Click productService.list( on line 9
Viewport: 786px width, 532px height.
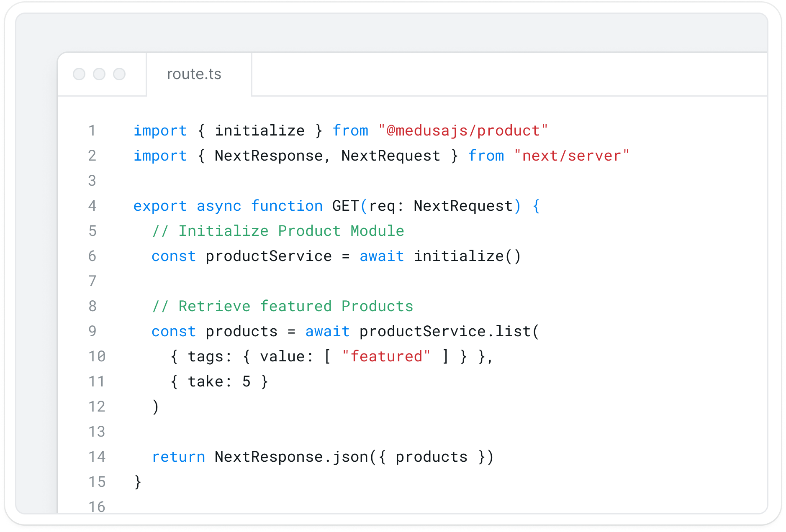(x=450, y=331)
